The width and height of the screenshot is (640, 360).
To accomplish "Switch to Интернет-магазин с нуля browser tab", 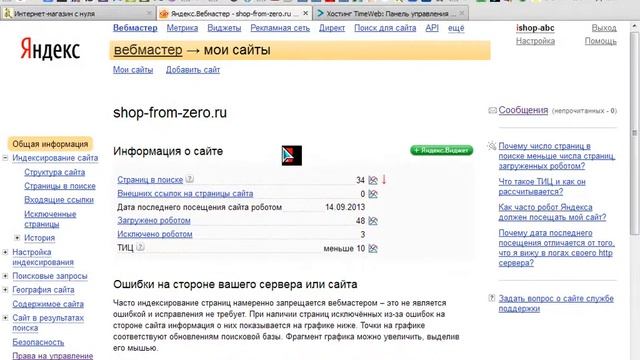I will pyautogui.click(x=77, y=13).
